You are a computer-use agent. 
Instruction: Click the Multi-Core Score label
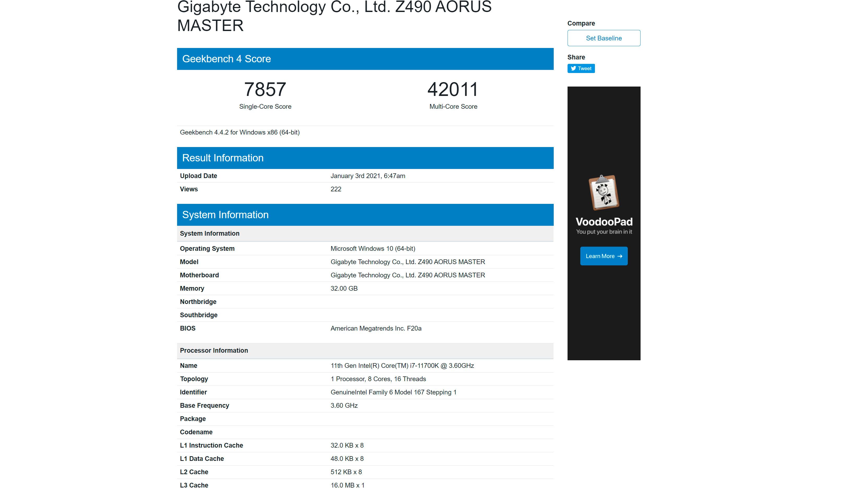(453, 106)
